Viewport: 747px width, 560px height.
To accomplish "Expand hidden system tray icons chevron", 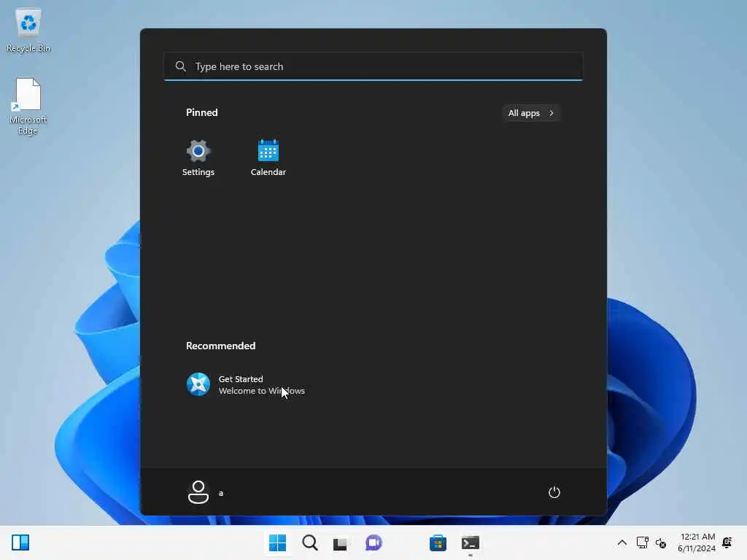I will 622,542.
